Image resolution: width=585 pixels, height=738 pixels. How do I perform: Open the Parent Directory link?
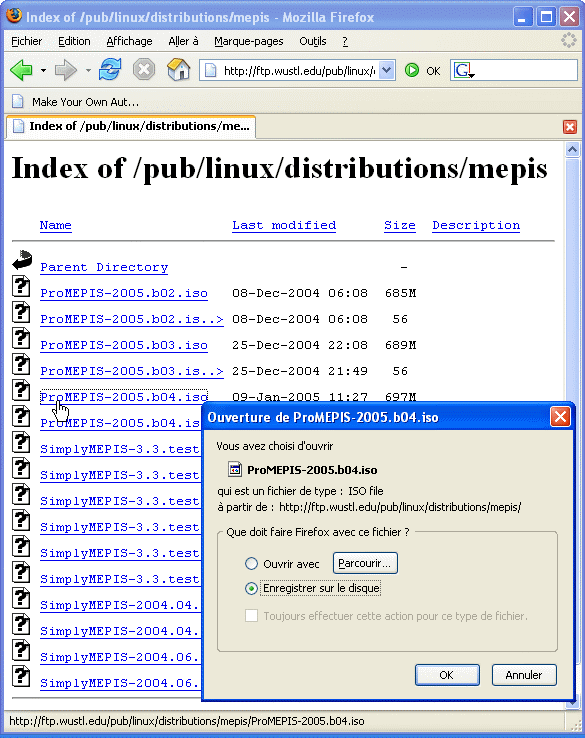[x=104, y=267]
